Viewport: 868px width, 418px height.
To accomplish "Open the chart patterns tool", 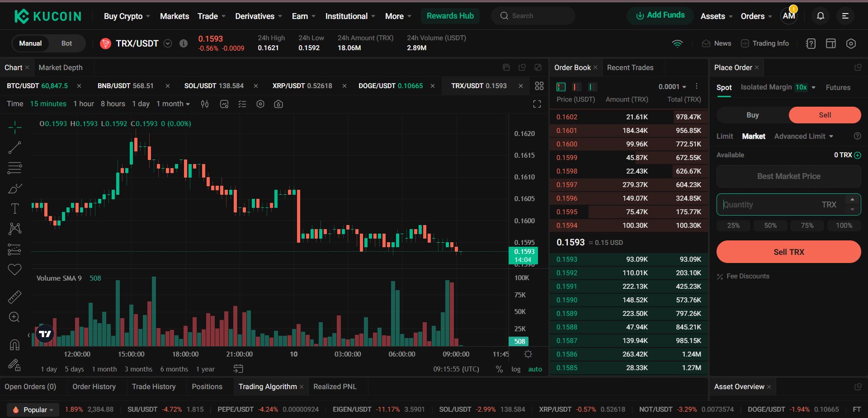I will point(14,229).
